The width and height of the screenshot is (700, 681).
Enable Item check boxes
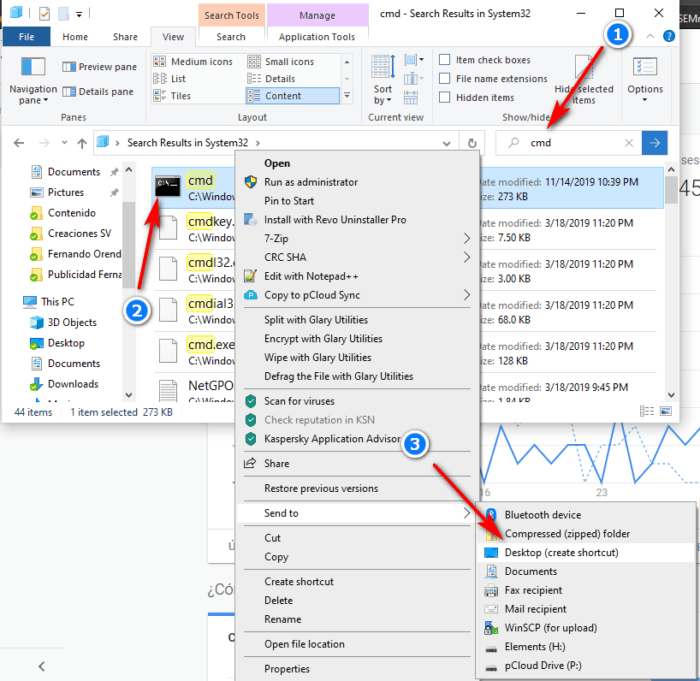(445, 60)
